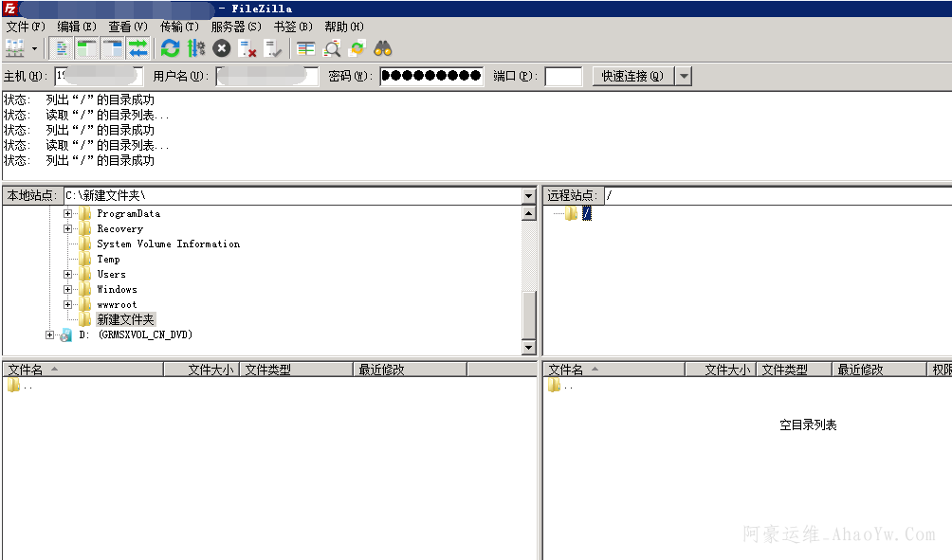Screen dimensions: 952x560
Task: Open the 编辑(E) menu
Action: 77,27
